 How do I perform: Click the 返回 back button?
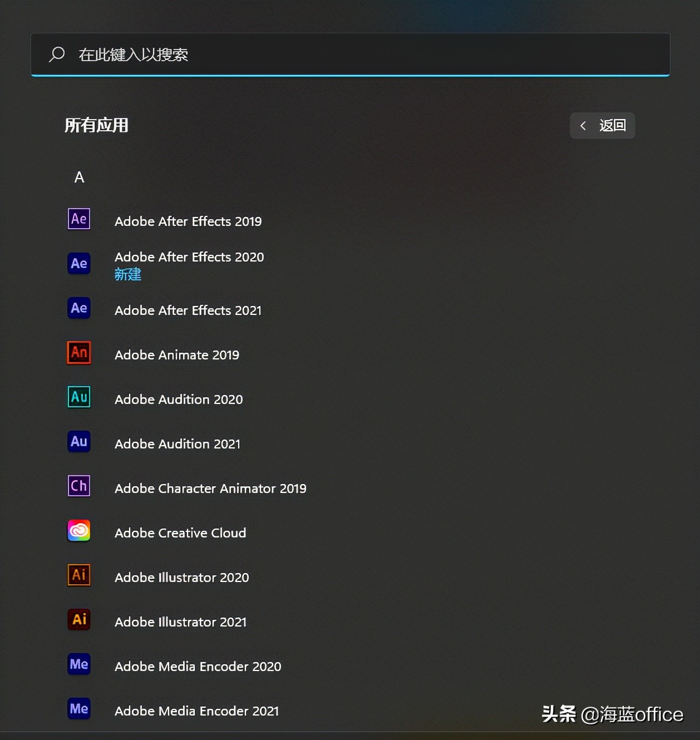pos(602,126)
